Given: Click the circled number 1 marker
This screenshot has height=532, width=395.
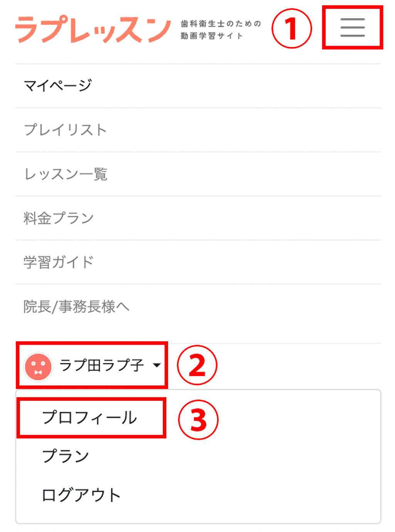Looking at the screenshot, I should pos(292,29).
